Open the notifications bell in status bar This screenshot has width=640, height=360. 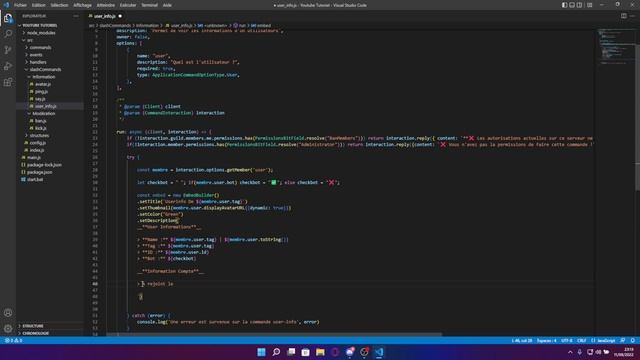(x=633, y=340)
